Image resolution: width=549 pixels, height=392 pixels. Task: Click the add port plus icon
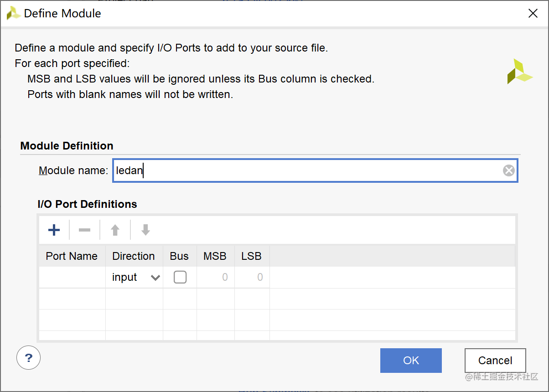[54, 230]
